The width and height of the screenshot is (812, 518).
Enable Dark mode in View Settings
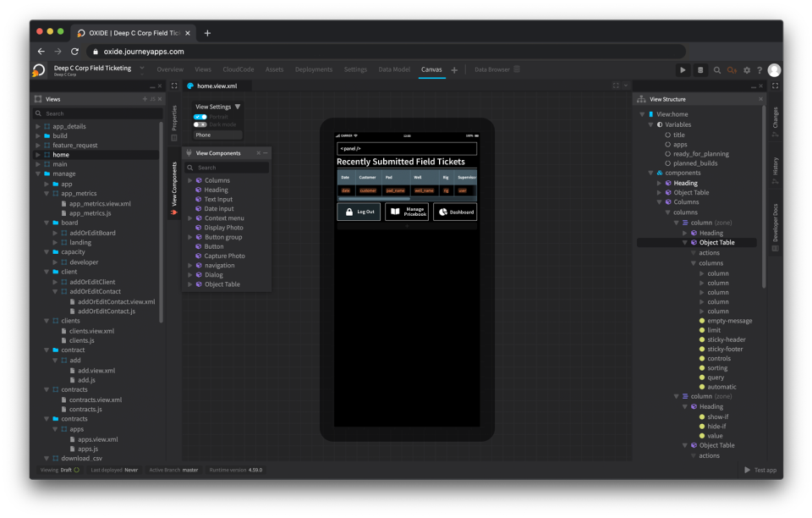point(200,124)
